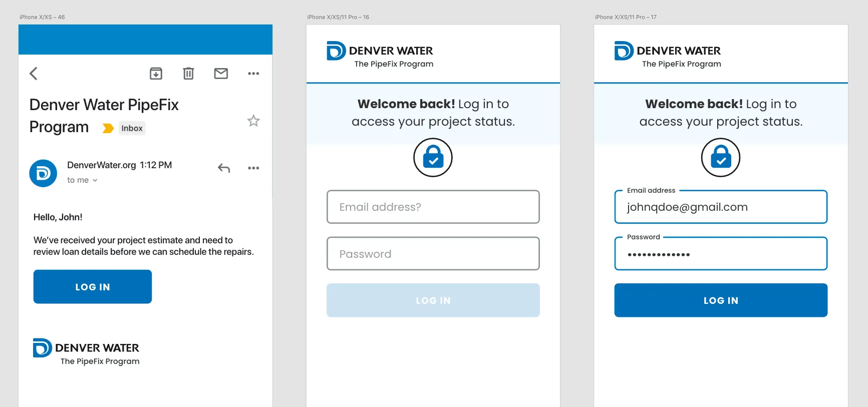Click the filled johnqdoe@gmail.com email field

(x=721, y=207)
